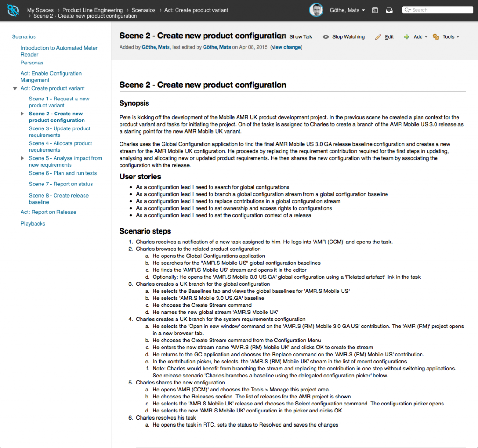
Task: Open the Scenarios link in the sidebar
Action: pyautogui.click(x=24, y=37)
